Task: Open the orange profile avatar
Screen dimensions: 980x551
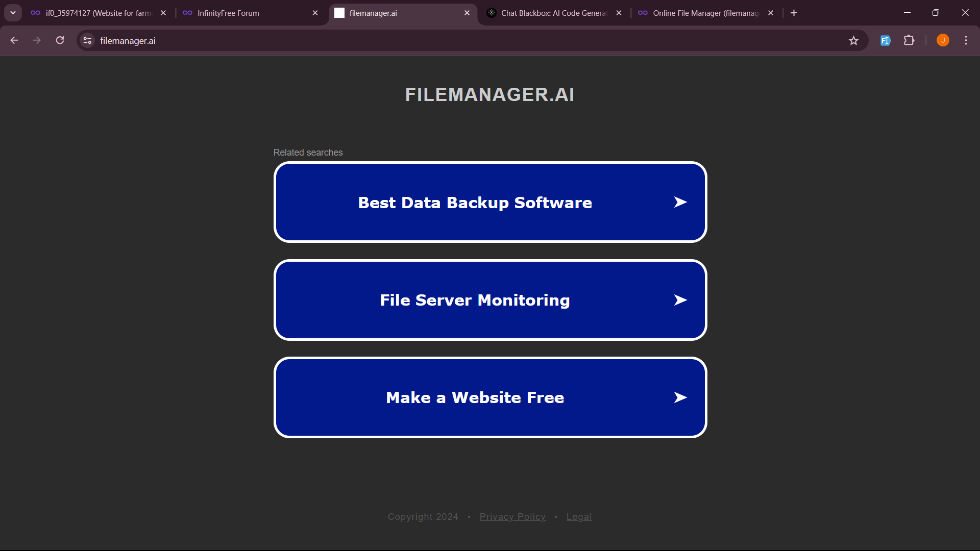Action: 943,40
